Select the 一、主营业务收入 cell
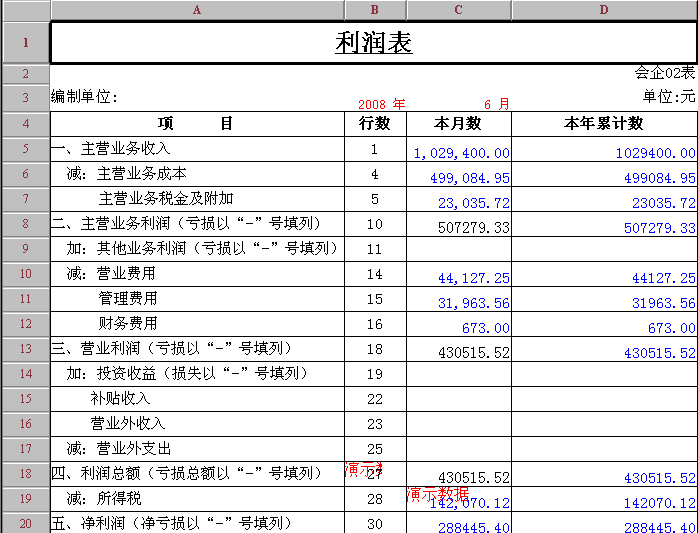Viewport: 698px width, 533px height. [x=197, y=149]
